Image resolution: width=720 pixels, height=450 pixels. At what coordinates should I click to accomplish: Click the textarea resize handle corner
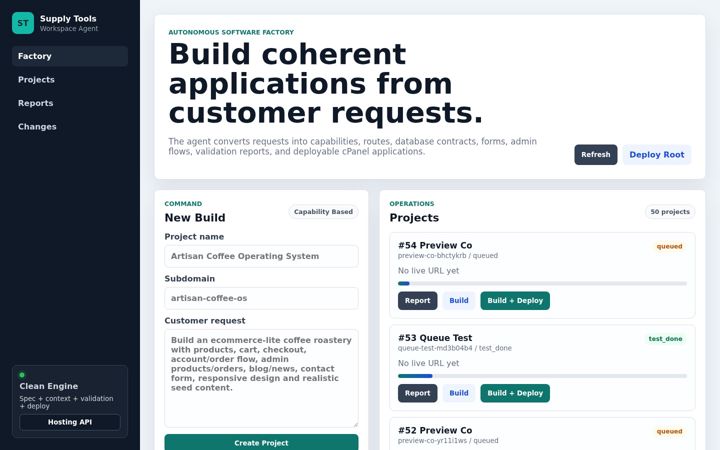pos(355,424)
